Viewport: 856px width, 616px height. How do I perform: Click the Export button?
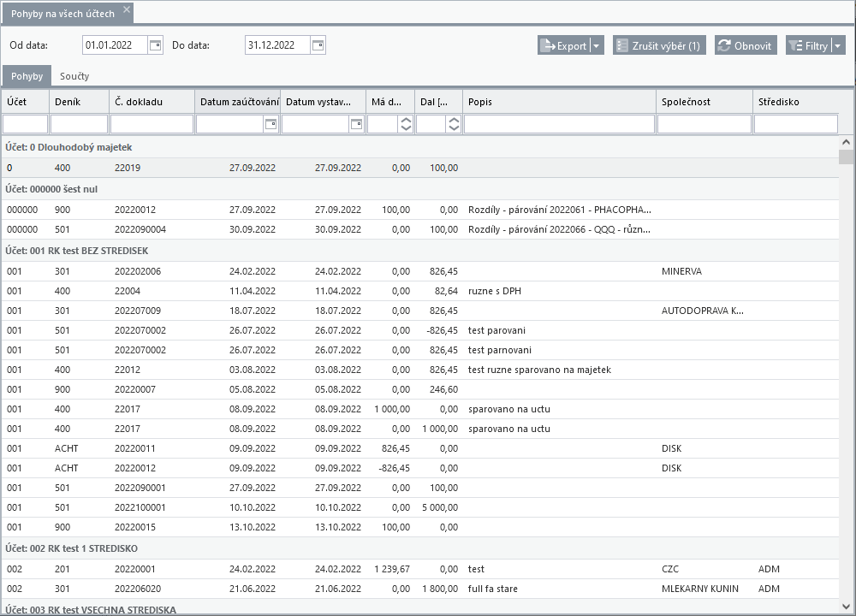pos(563,46)
